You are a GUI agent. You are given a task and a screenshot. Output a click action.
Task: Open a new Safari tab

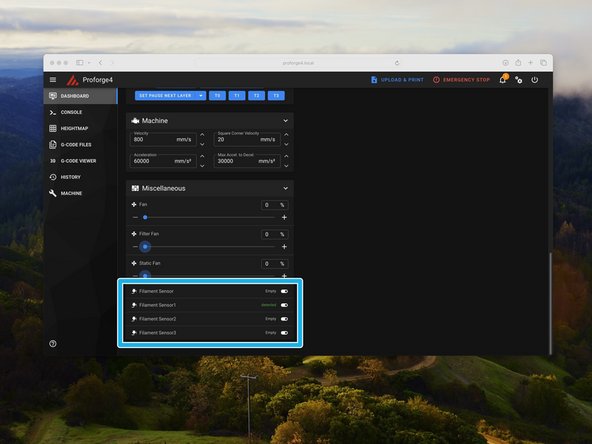pos(530,63)
